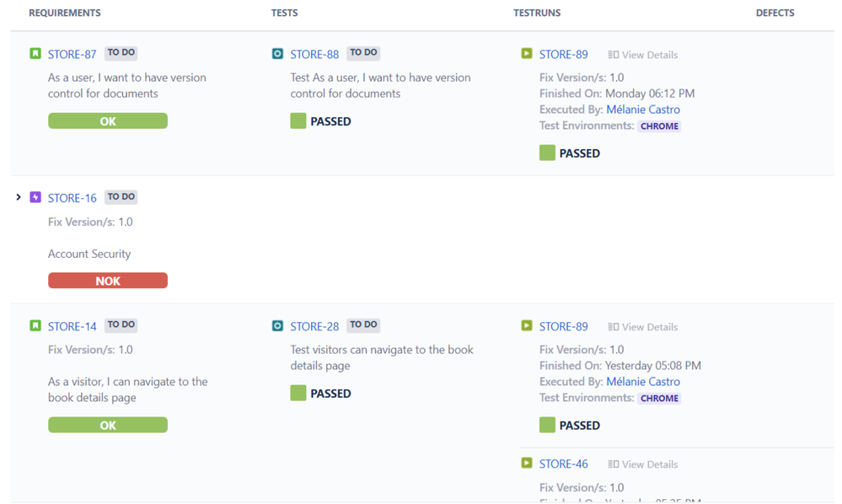Click the DEFECTS column header
842x504 pixels.
click(x=775, y=13)
